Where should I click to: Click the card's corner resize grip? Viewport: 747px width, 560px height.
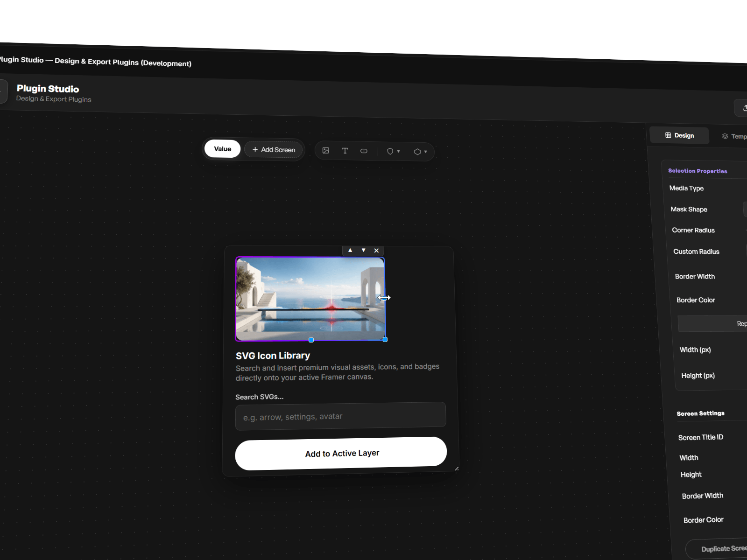tap(456, 469)
